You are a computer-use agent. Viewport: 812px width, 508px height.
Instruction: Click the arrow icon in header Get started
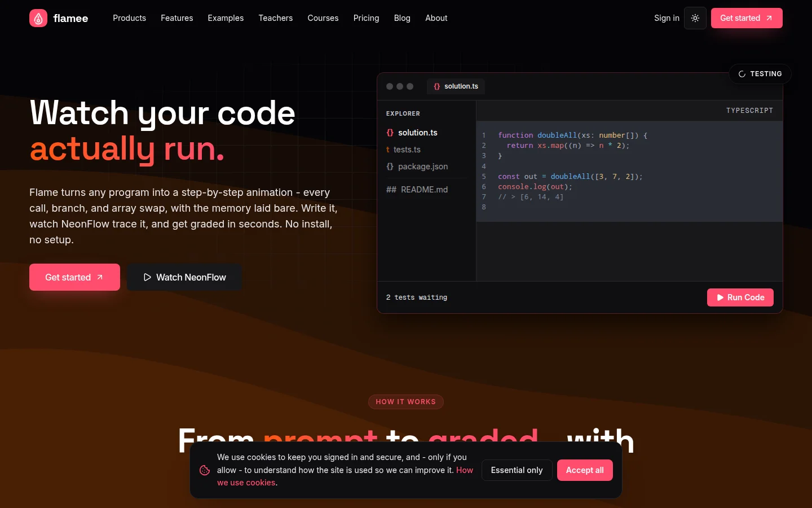(769, 18)
